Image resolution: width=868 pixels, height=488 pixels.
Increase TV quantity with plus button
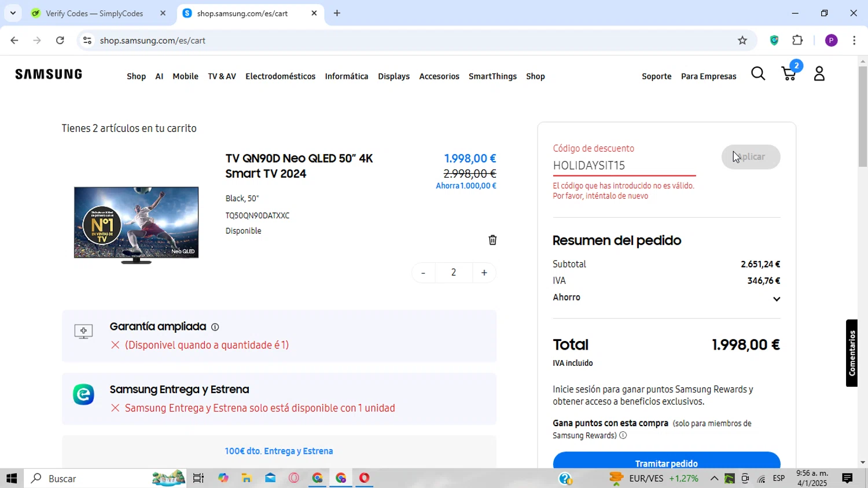(x=484, y=273)
